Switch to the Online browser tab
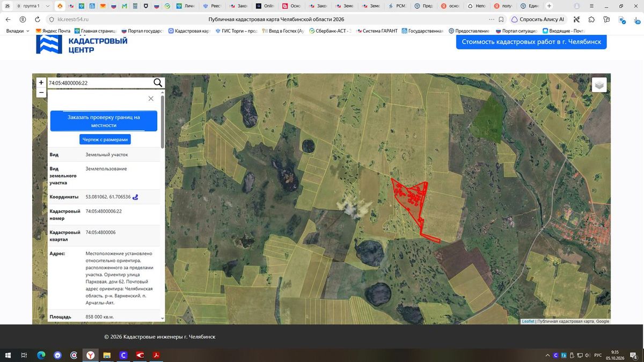Viewport: 644px width, 362px height. [266, 6]
